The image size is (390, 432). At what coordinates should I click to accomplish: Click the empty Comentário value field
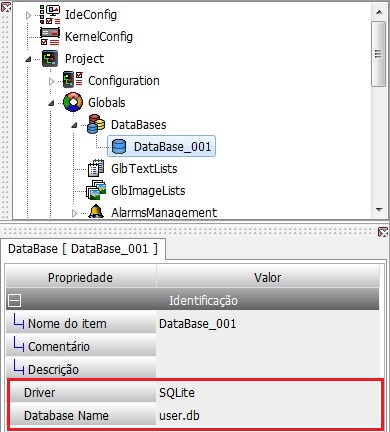pyautogui.click(x=268, y=347)
